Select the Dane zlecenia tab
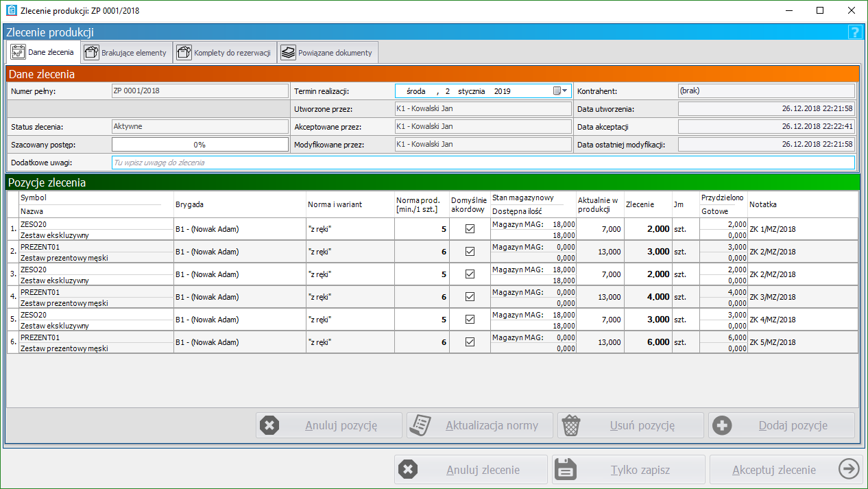This screenshot has width=868, height=489. point(43,53)
